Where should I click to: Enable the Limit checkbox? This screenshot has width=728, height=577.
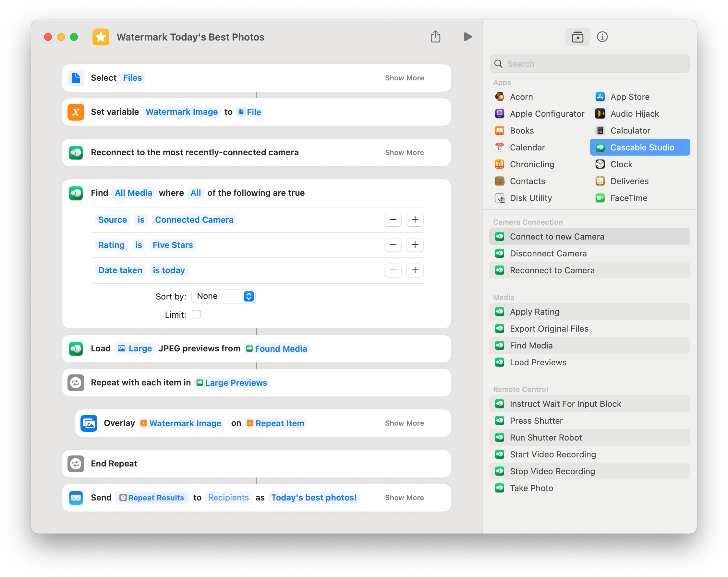[x=196, y=314]
